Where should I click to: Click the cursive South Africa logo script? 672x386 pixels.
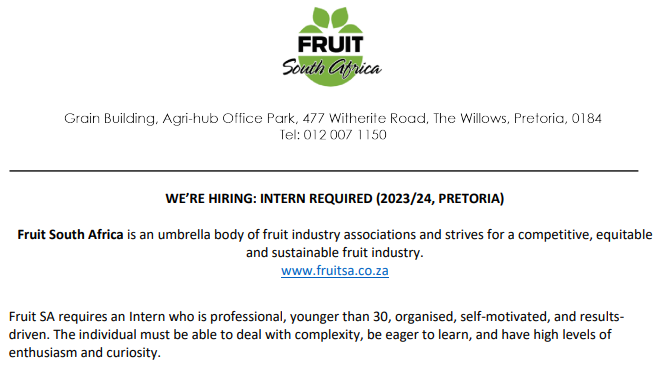click(x=331, y=68)
